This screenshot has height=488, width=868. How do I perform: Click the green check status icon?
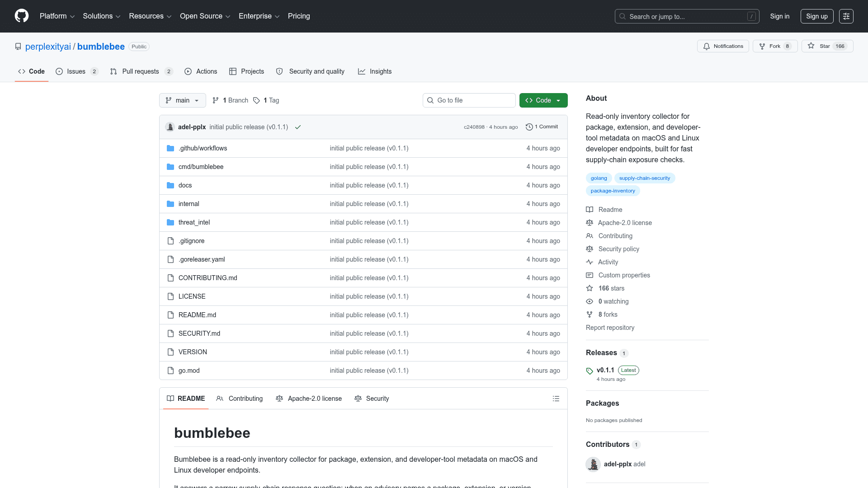(x=298, y=127)
